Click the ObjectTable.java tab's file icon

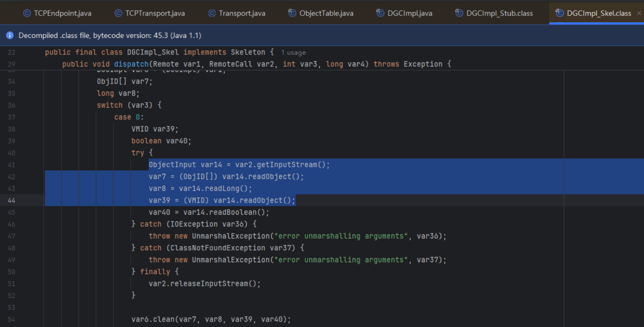[x=292, y=13]
